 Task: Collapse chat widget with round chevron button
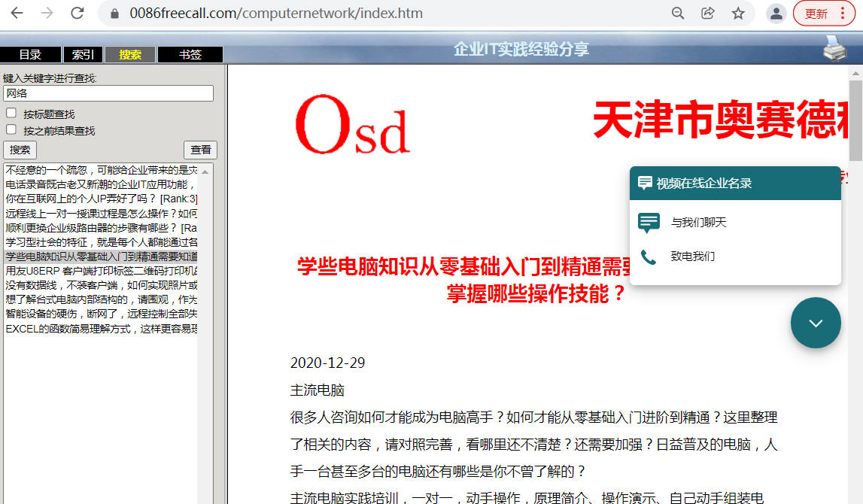(x=816, y=323)
